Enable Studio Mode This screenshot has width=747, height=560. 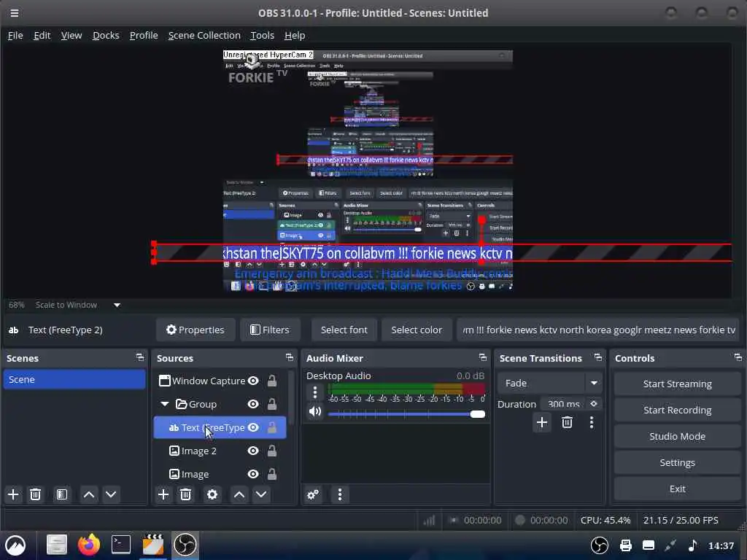677,436
